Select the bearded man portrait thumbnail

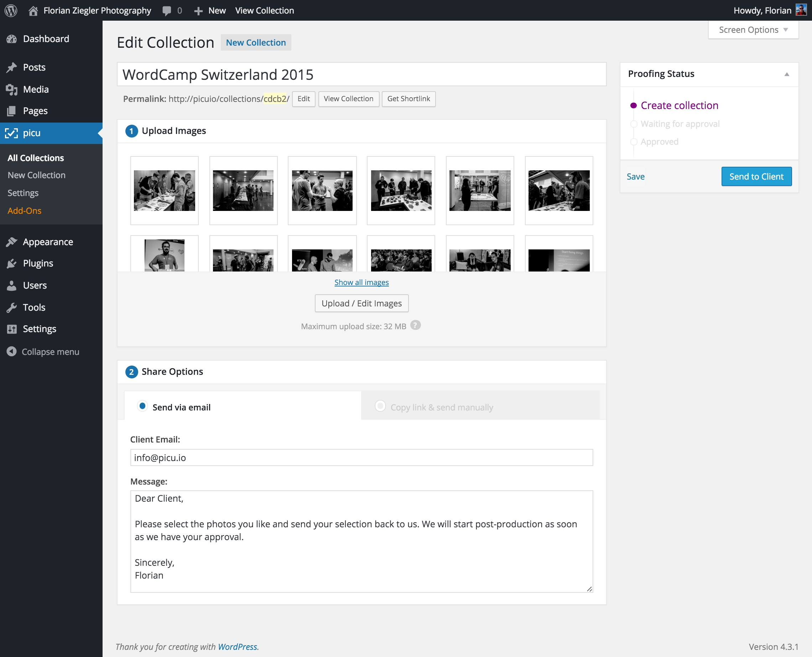(x=165, y=254)
